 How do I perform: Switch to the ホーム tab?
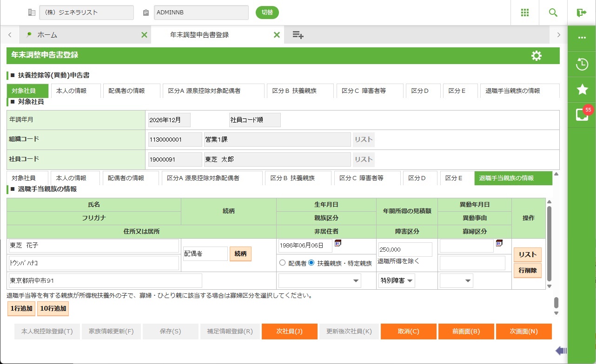pyautogui.click(x=47, y=35)
